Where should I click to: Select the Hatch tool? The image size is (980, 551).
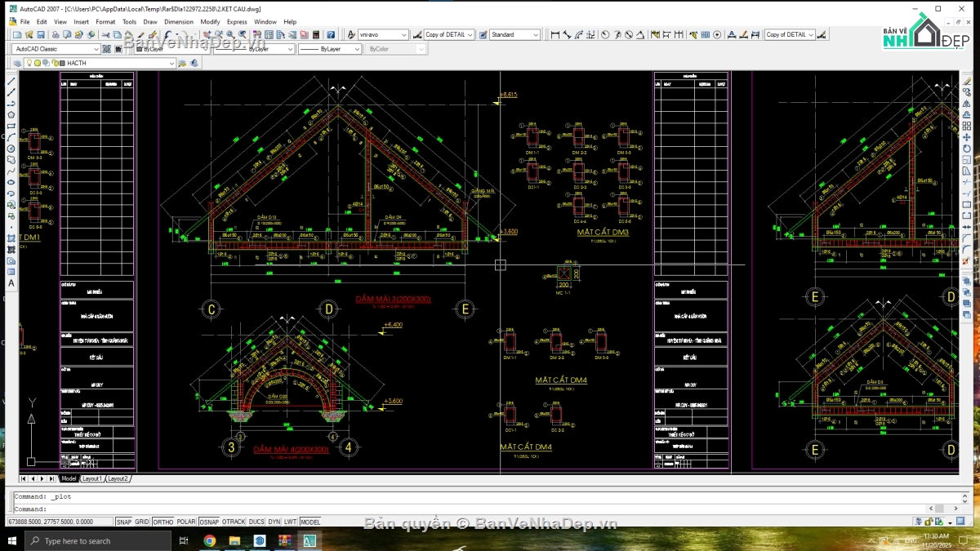(11, 238)
